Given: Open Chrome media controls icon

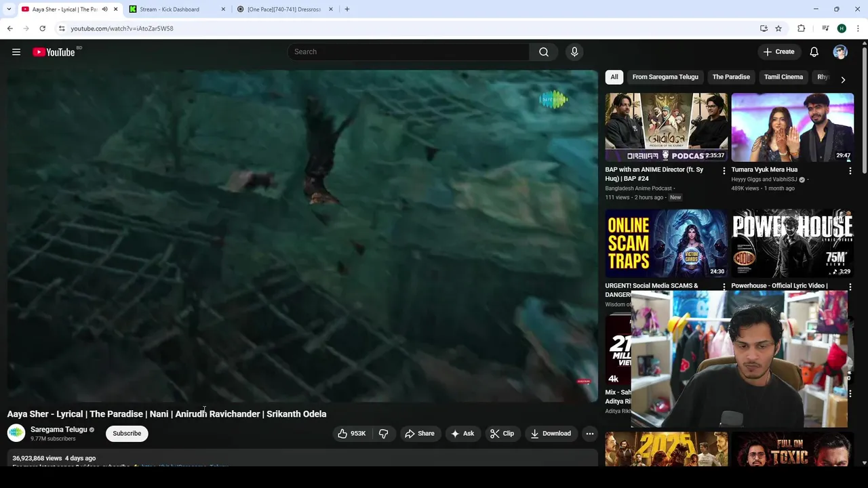Looking at the screenshot, I should pos(825,28).
